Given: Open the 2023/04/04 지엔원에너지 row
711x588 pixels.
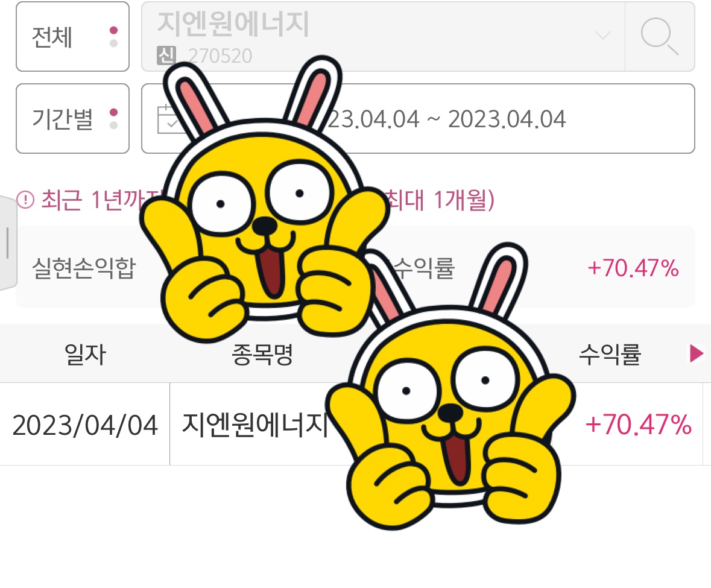Looking at the screenshot, I should [x=356, y=424].
